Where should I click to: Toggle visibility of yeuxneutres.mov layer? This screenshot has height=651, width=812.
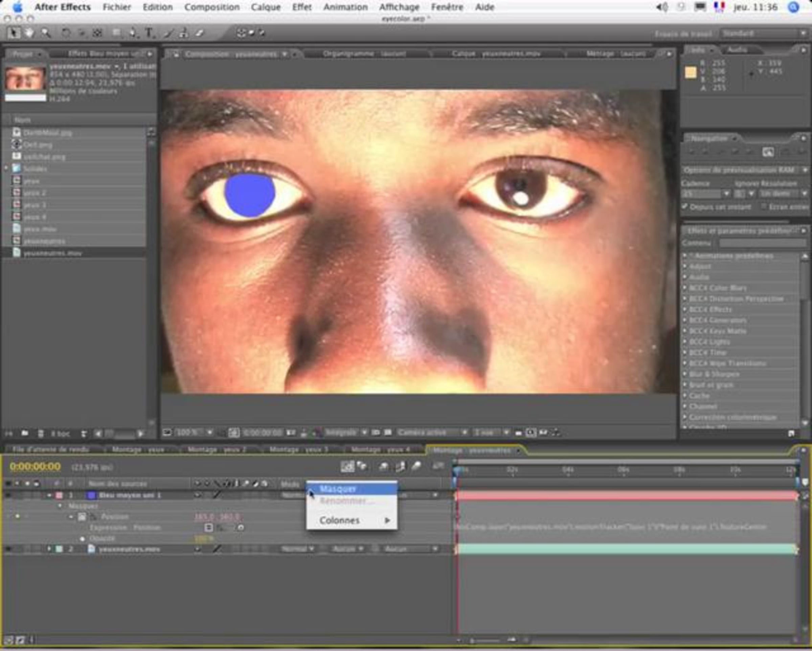click(x=8, y=549)
